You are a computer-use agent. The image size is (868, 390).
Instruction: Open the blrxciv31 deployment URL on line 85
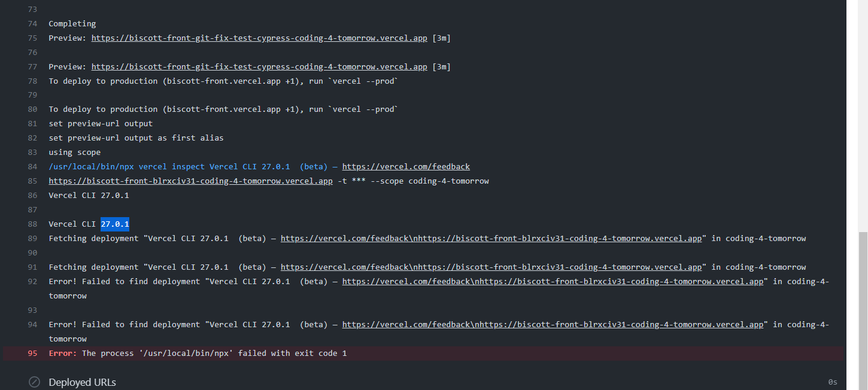pos(190,181)
